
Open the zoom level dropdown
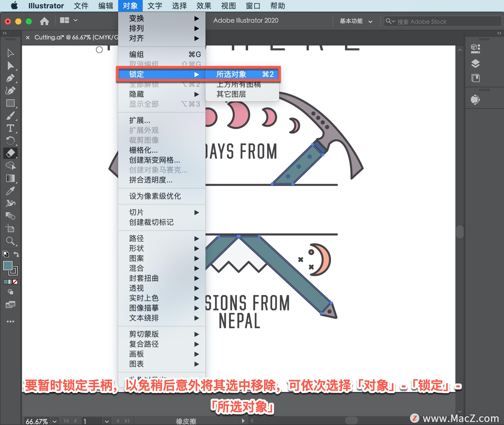pyautogui.click(x=55, y=421)
